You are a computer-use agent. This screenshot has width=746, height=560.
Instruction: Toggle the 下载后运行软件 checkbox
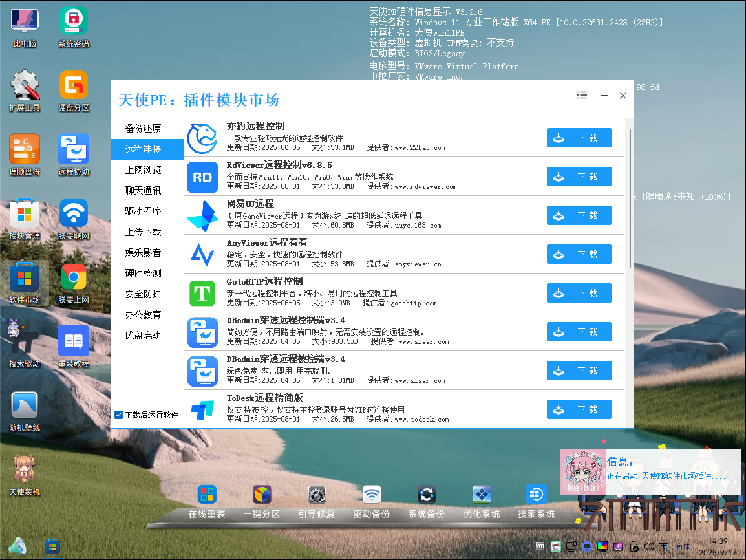coord(119,415)
